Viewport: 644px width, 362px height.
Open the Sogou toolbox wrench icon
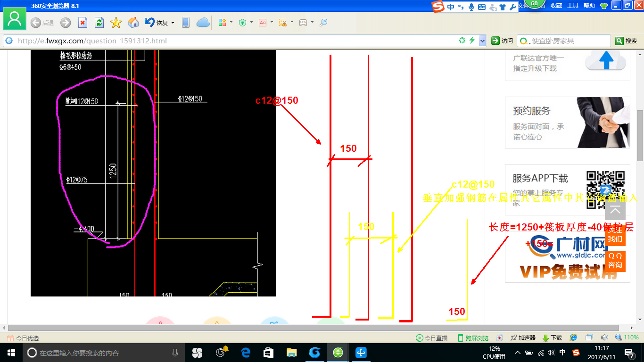point(513,7)
